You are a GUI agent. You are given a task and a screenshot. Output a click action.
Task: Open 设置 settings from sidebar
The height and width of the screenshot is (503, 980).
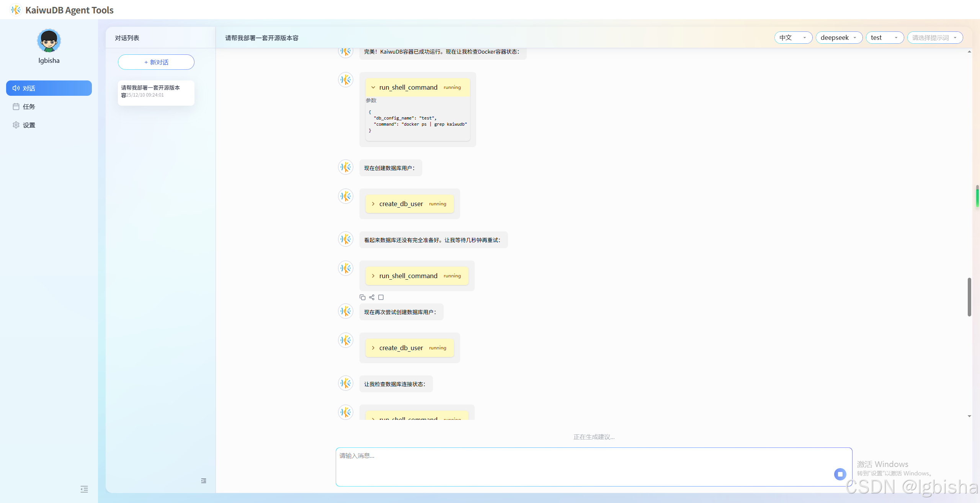pyautogui.click(x=29, y=125)
